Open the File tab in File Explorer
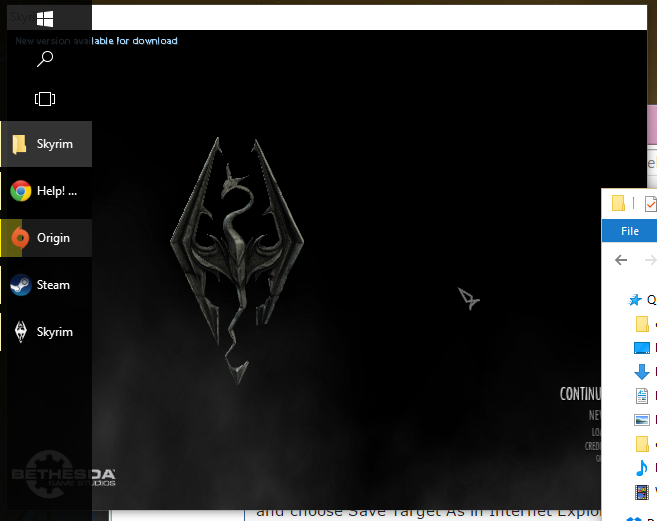Image resolution: width=657 pixels, height=521 pixels. (x=629, y=231)
